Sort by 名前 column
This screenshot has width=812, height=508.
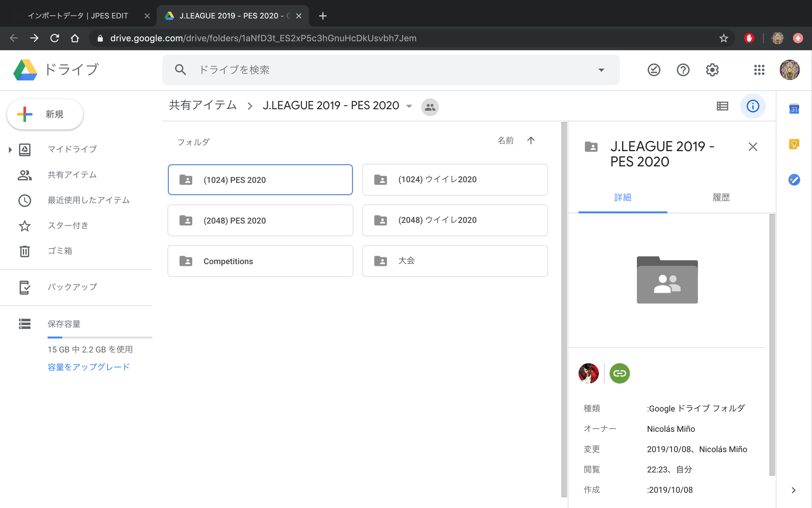coord(505,141)
